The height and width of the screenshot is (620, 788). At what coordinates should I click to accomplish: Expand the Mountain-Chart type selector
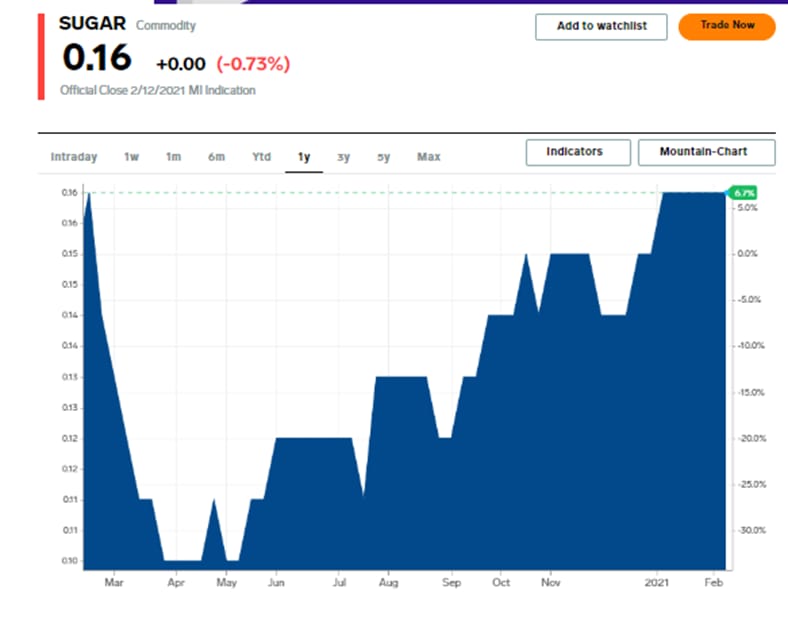pyautogui.click(x=706, y=152)
